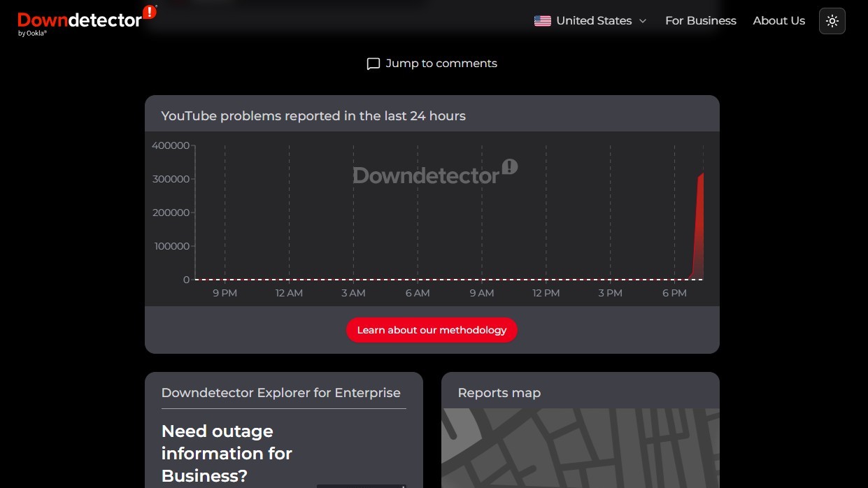Open the About Us page

(778, 21)
